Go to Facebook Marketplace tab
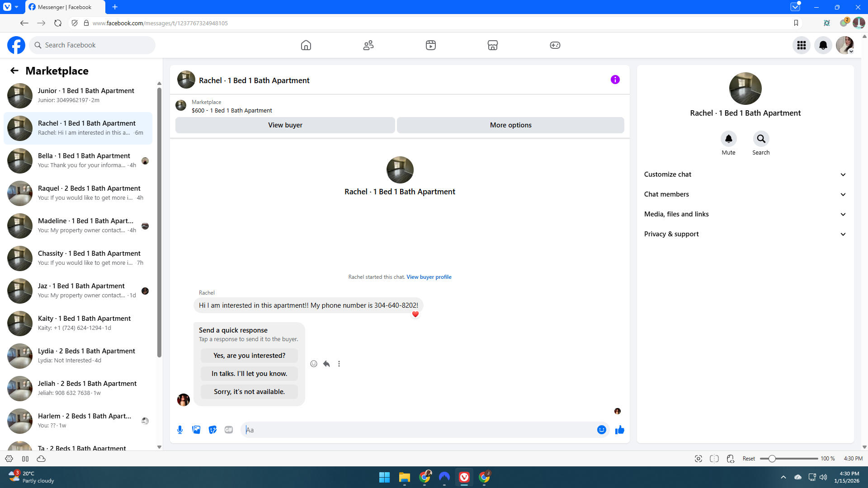 coord(492,45)
